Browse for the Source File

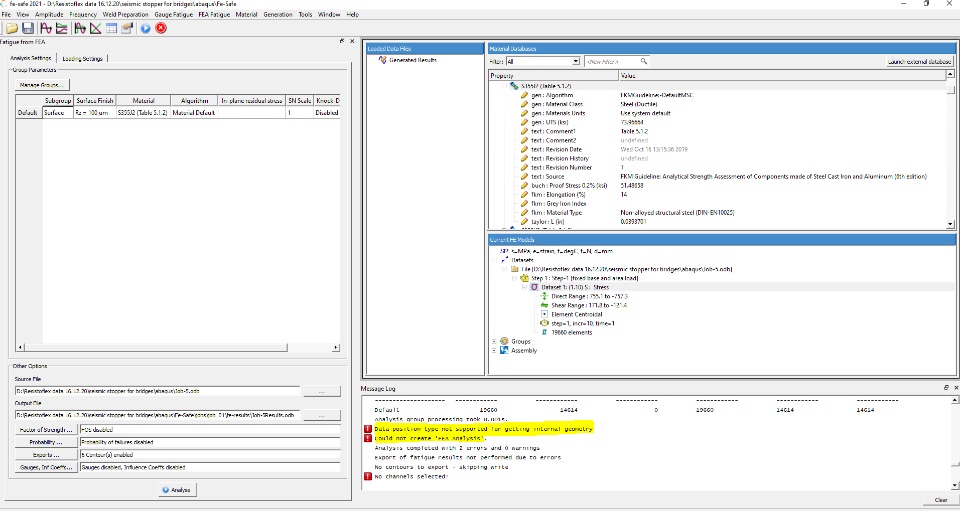322,391
